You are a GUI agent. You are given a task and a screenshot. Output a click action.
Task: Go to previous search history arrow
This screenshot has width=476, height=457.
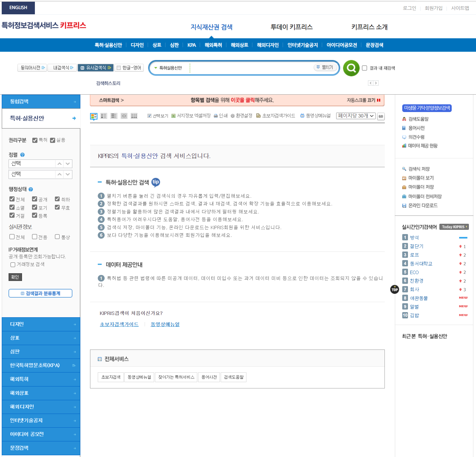click(x=371, y=83)
